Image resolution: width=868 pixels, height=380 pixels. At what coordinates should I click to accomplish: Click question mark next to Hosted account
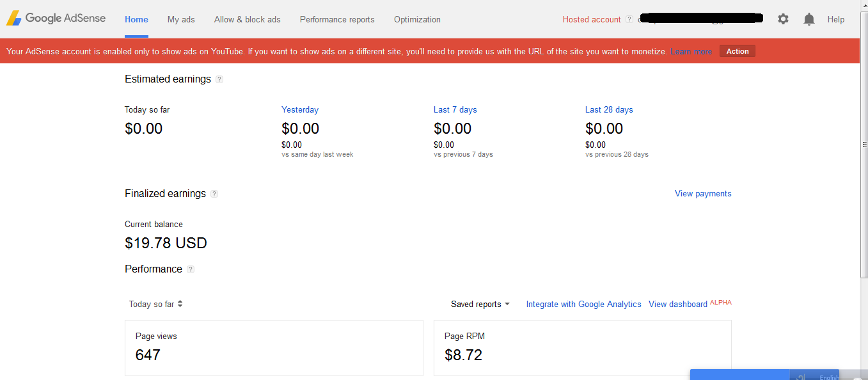(x=629, y=20)
